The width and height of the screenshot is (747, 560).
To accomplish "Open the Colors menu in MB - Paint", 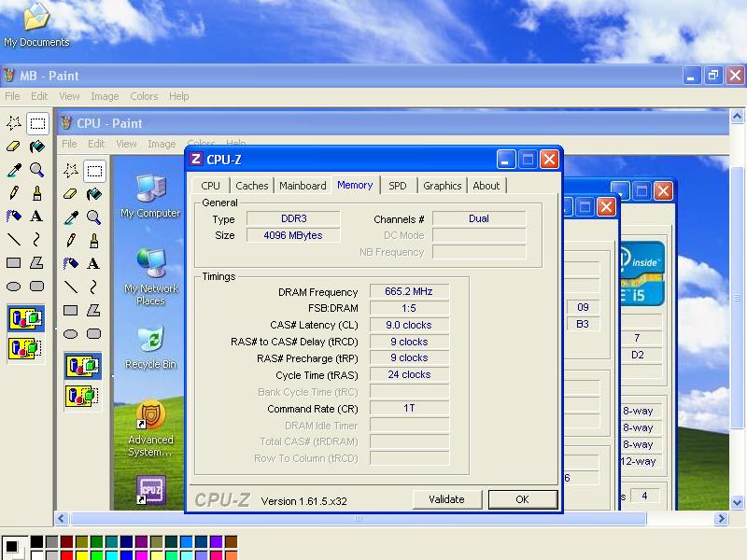I will [x=144, y=96].
